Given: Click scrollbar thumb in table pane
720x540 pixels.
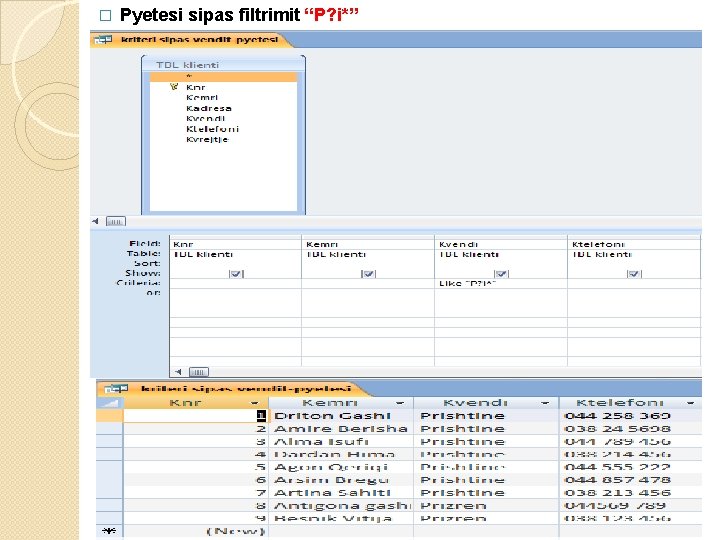Looking at the screenshot, I should (116, 221).
